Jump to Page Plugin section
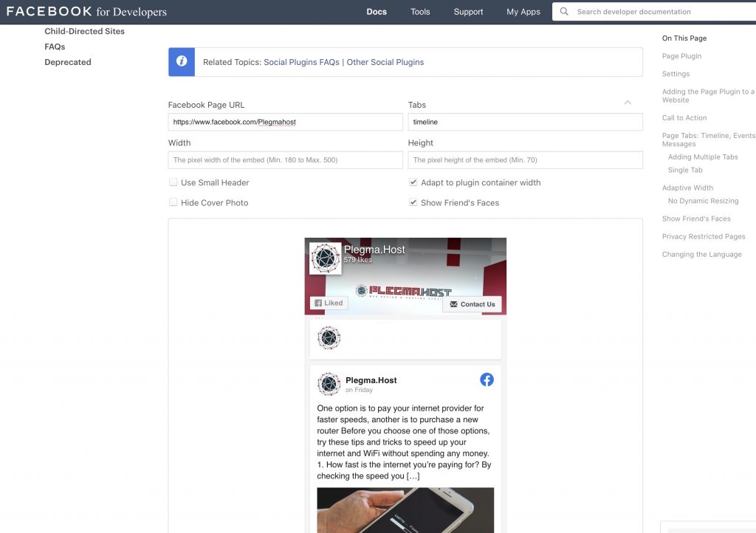Viewport: 756px width, 533px height. 681,56
